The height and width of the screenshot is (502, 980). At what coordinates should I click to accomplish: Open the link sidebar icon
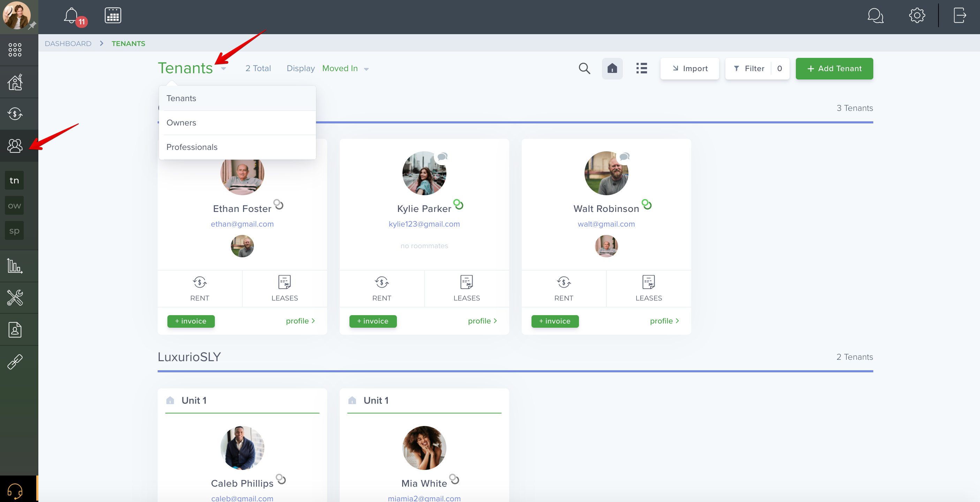coord(15,362)
